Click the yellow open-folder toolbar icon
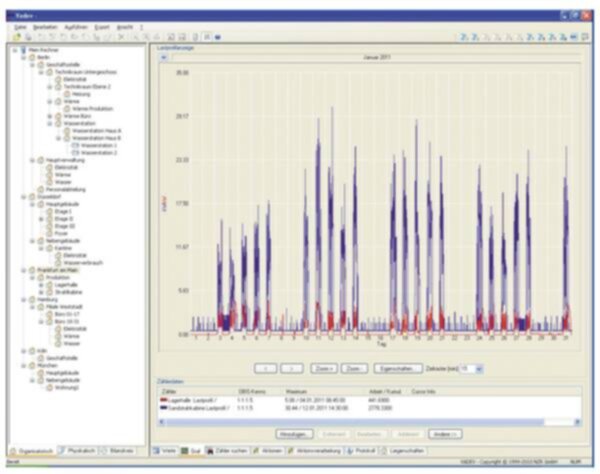The height and width of the screenshot is (474, 600). point(16,37)
